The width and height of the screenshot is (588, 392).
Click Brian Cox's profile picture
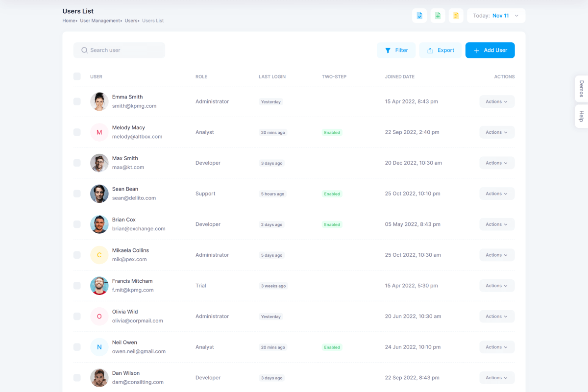coord(99,224)
